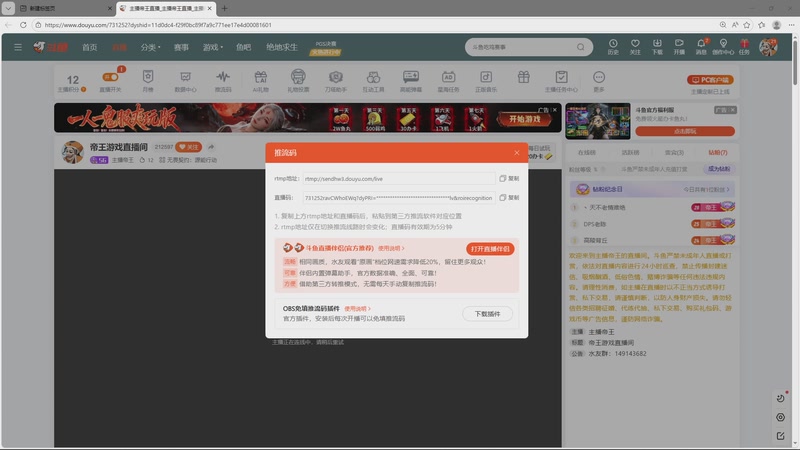Switch to the 贵宾(3) tab
800x450 pixels.
pos(674,153)
